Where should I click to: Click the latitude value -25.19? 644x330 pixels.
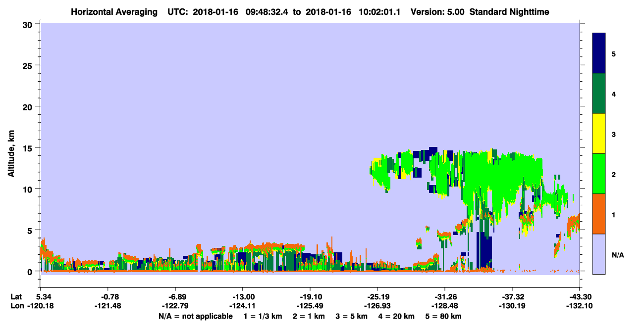coord(377,297)
